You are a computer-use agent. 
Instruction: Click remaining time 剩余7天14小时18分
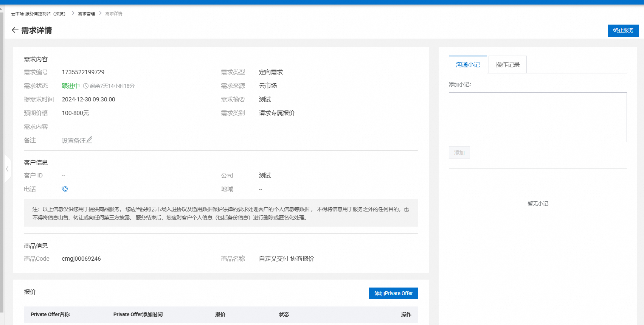112,86
